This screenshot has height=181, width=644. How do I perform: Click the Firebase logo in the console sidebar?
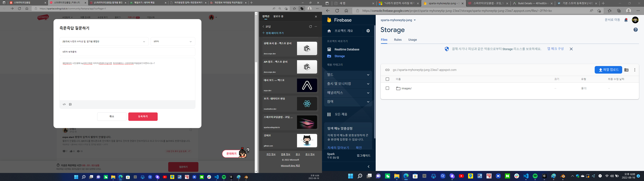point(339,20)
